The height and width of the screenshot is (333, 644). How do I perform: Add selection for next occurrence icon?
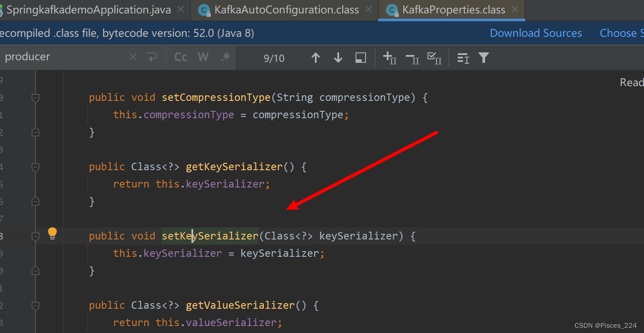[x=390, y=58]
